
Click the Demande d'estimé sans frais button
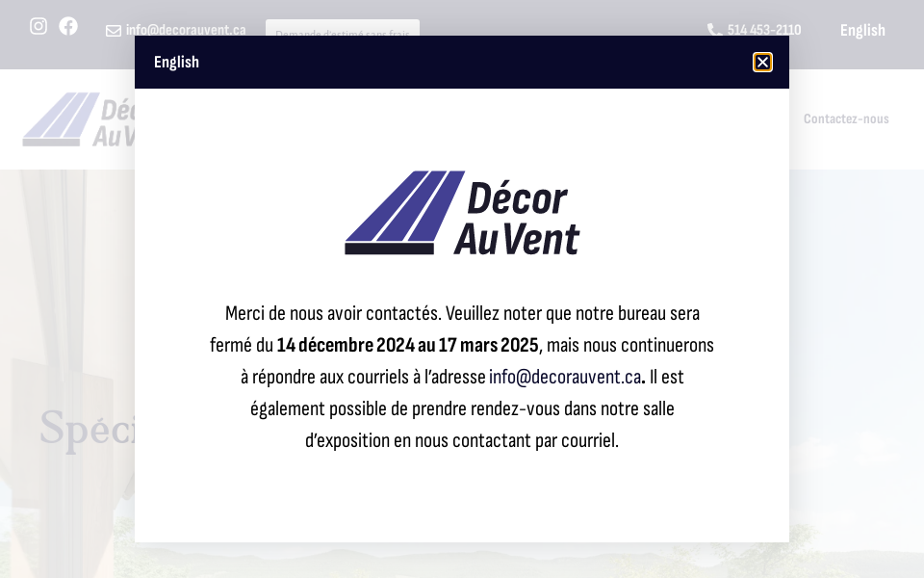click(342, 30)
